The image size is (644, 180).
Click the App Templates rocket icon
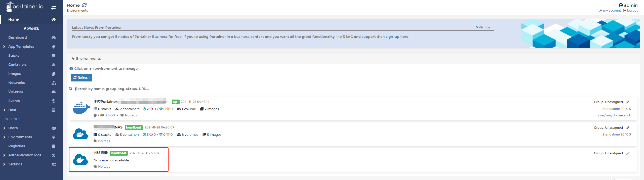[x=54, y=47]
